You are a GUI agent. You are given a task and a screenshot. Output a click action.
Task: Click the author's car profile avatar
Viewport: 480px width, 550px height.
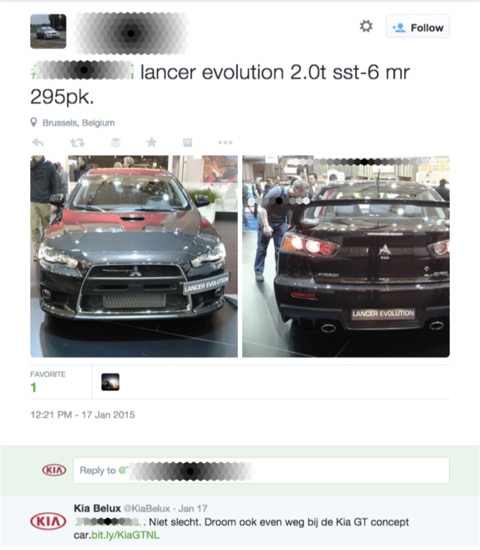(x=48, y=31)
